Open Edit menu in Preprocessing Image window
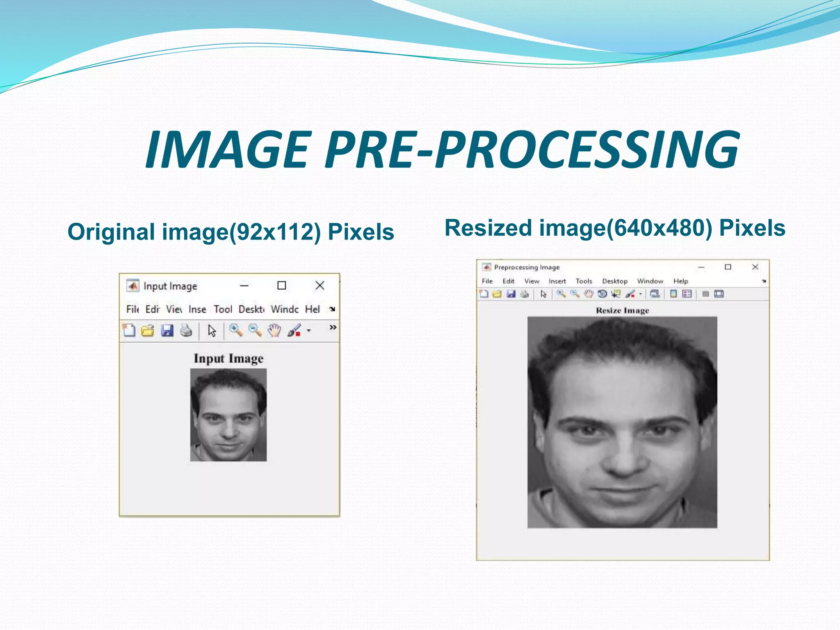This screenshot has width=840, height=630. click(x=509, y=281)
